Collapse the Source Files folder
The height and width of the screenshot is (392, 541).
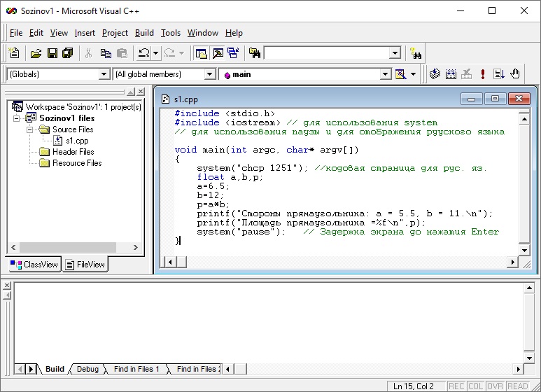pos(30,129)
